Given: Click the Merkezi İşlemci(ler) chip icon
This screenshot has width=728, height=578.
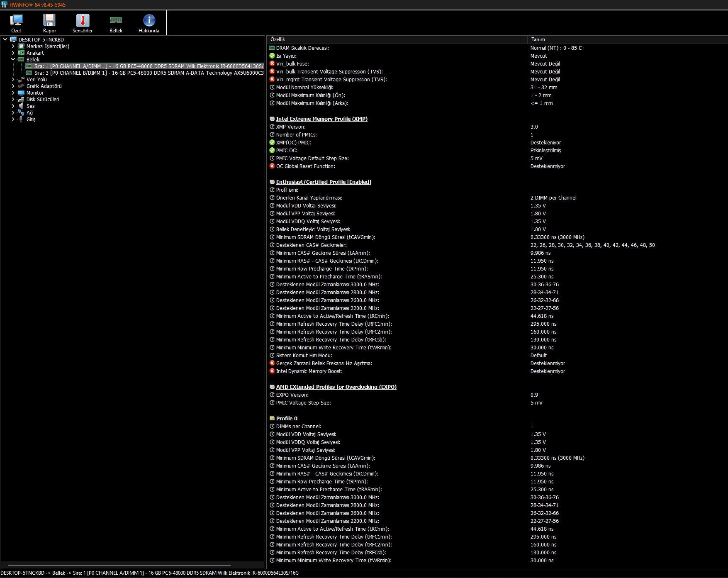Looking at the screenshot, I should pyautogui.click(x=21, y=46).
